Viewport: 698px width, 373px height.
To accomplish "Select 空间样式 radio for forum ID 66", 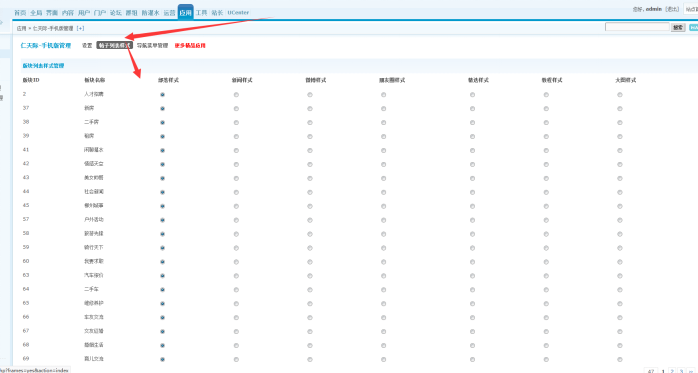I will (x=236, y=317).
